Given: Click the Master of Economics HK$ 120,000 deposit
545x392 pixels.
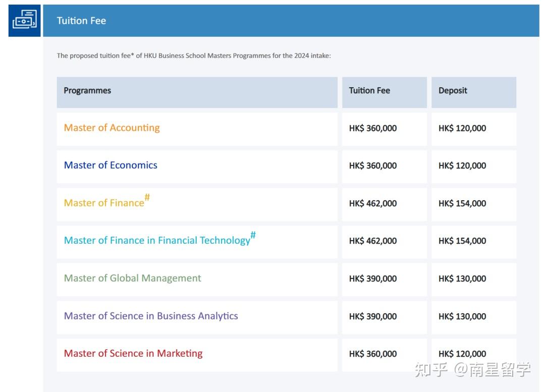Looking at the screenshot, I should point(462,165).
